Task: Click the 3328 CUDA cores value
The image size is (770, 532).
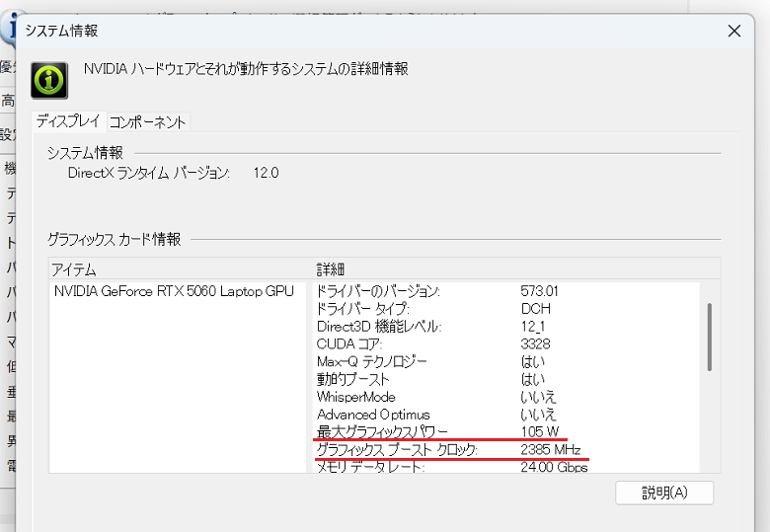Action: (535, 344)
